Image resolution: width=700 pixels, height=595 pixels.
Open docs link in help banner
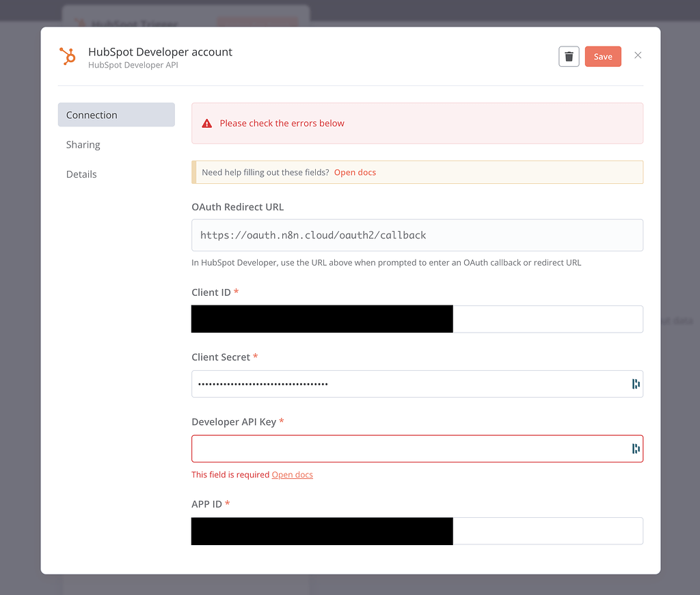[355, 172]
